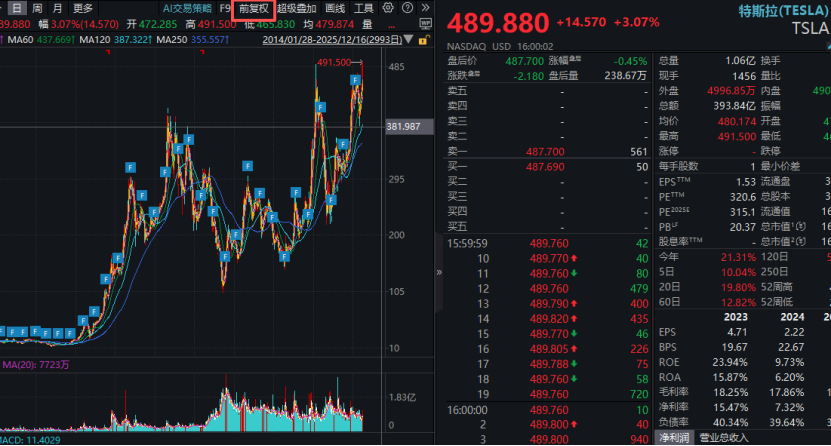Open chart settings gear icon
Viewport: 831px width, 446px height.
388,8
